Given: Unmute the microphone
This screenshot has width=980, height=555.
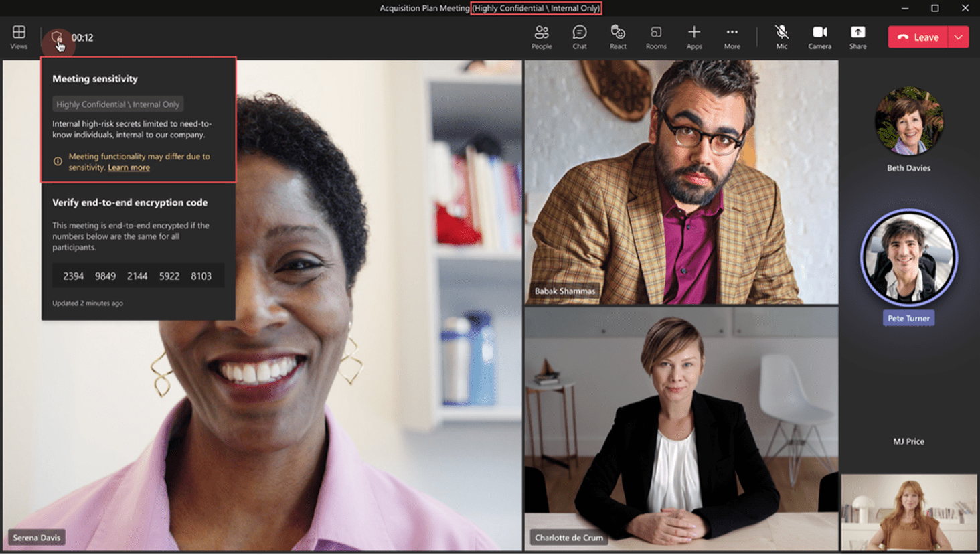Looking at the screenshot, I should (781, 37).
